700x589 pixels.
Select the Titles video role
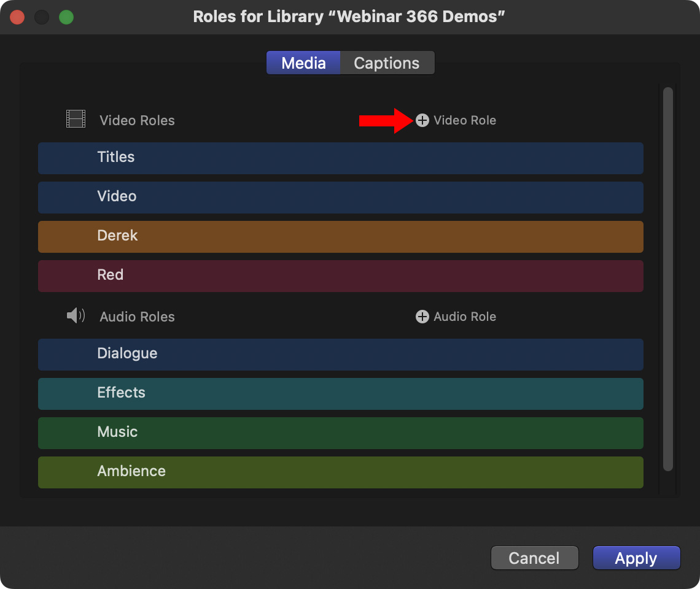[340, 158]
